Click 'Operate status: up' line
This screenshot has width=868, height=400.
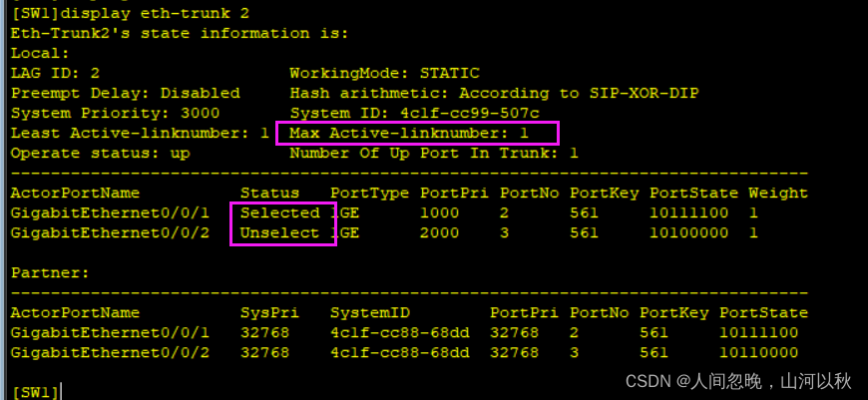tap(100, 154)
